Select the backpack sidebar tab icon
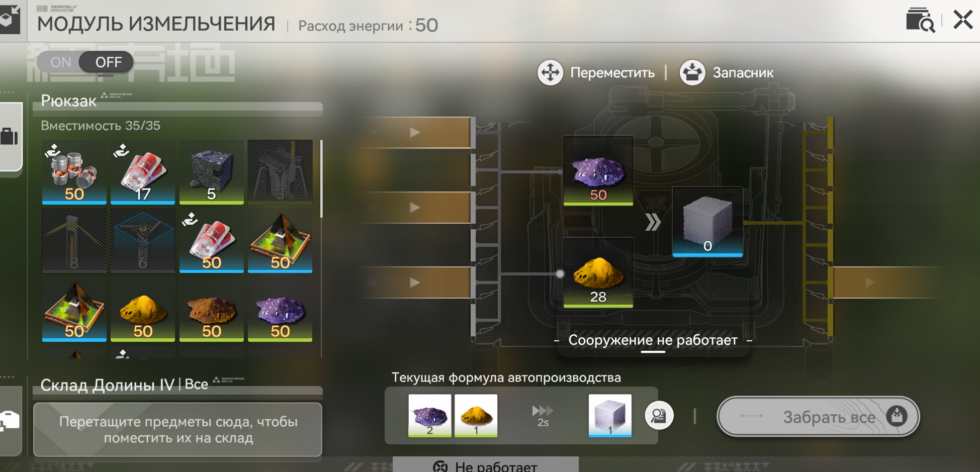The height and width of the screenshot is (472, 980). click(10, 136)
